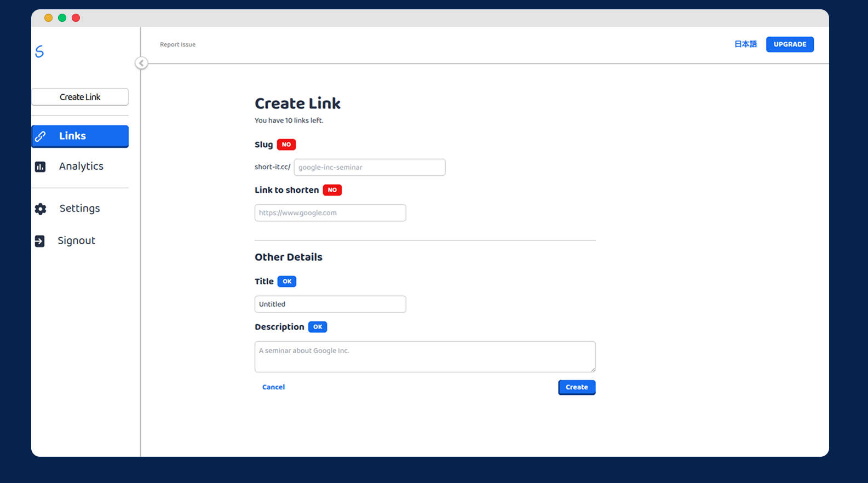
Task: Switch language to Japanese
Action: point(745,44)
